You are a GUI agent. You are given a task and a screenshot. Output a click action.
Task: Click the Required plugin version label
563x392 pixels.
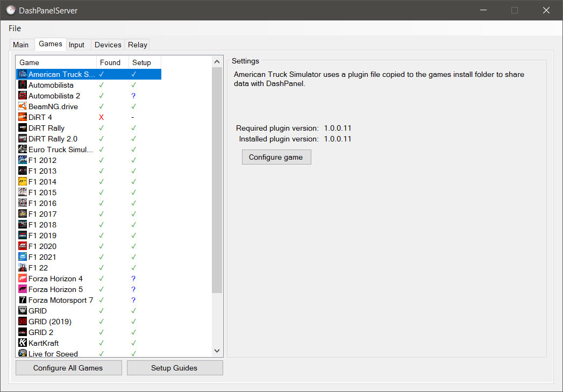click(x=277, y=128)
